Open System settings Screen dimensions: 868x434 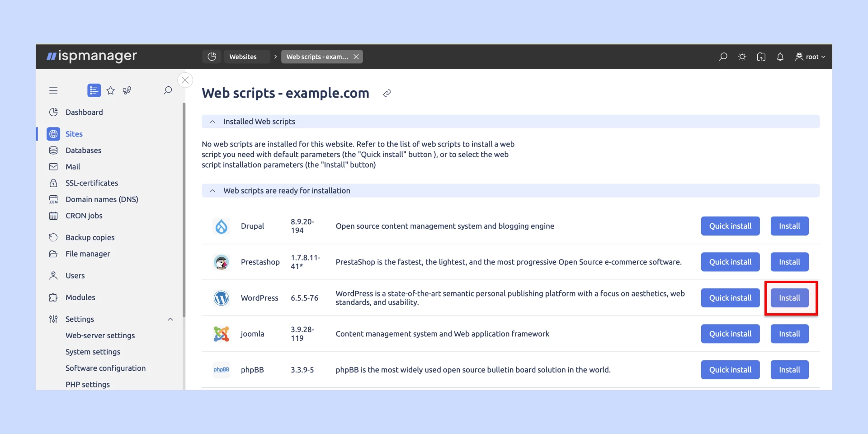(93, 352)
